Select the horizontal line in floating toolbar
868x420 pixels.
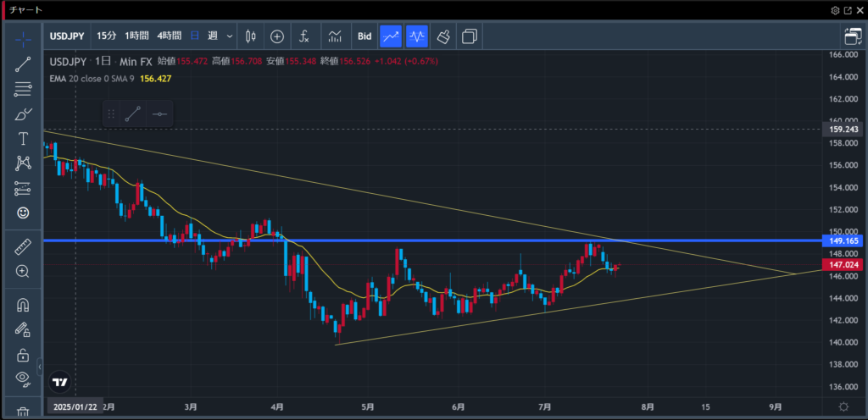point(159,113)
